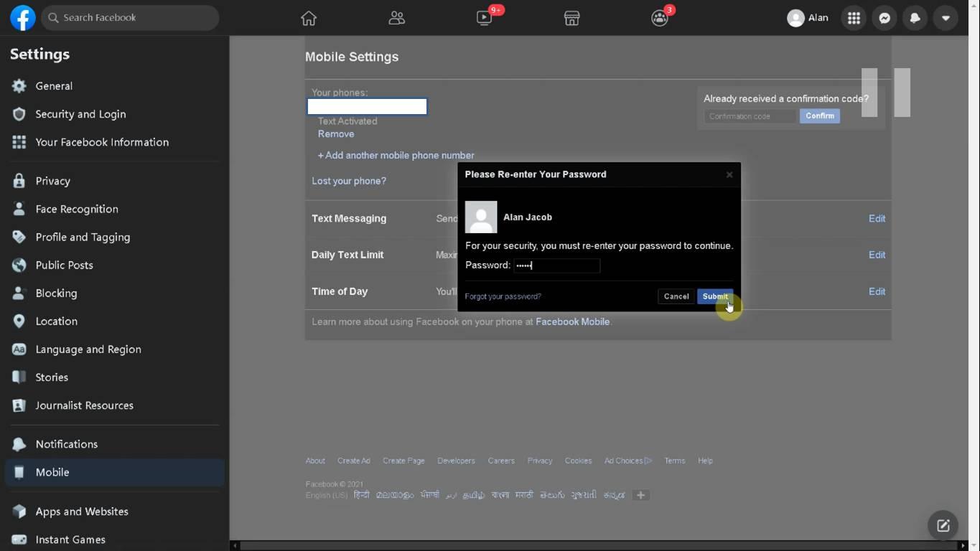
Task: Click the Password input field
Action: click(556, 265)
